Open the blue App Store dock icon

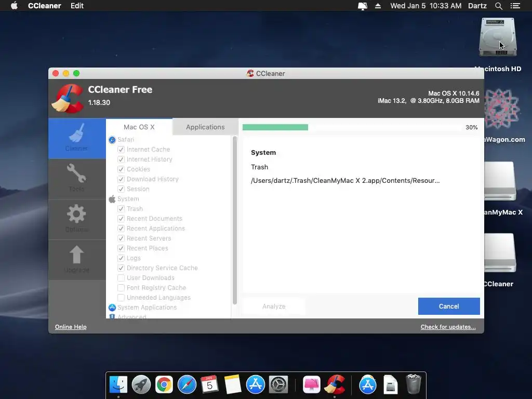(x=255, y=385)
